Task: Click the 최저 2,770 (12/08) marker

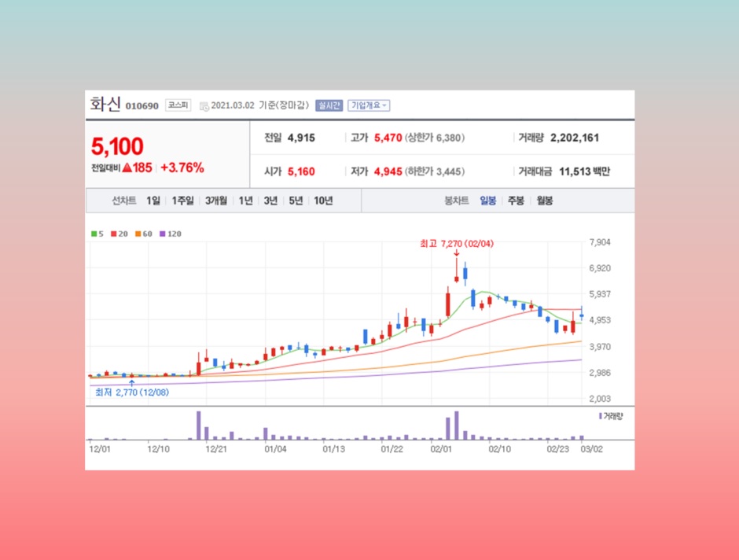Action: [x=132, y=392]
